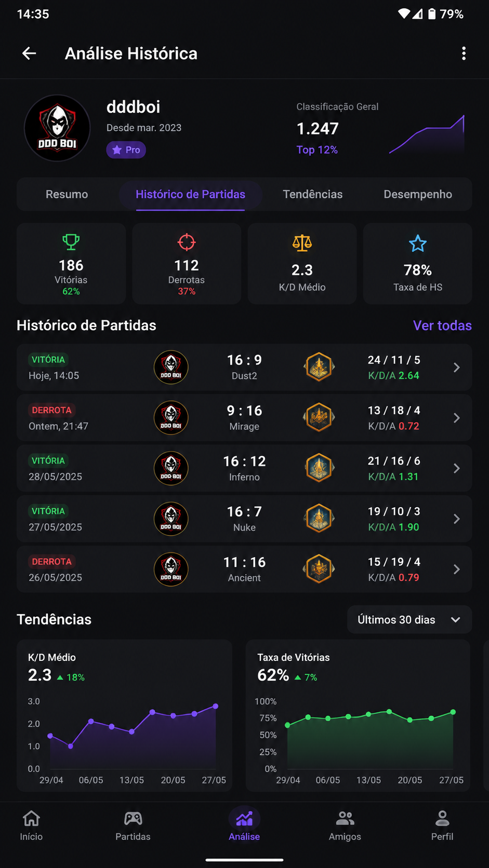The height and width of the screenshot is (868, 489).
Task: Tap the Vitórias trophy icon card
Action: 71,263
